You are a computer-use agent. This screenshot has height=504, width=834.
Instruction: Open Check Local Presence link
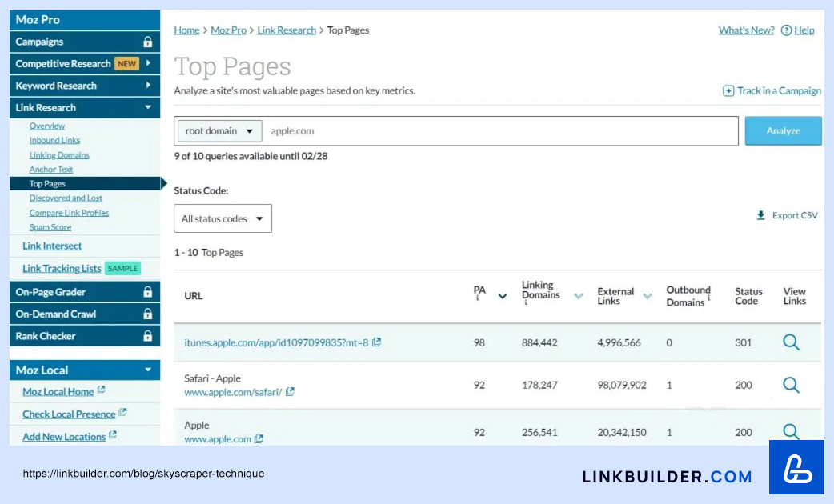coord(69,414)
